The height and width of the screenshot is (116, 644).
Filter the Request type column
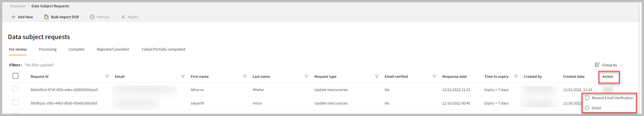click(377, 76)
